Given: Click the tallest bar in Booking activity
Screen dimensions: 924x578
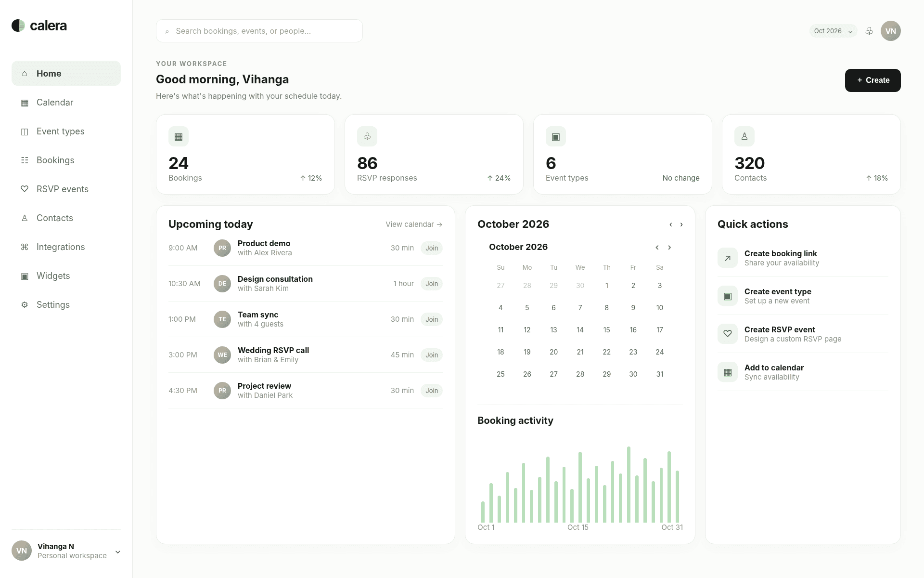Looking at the screenshot, I should click(629, 485).
